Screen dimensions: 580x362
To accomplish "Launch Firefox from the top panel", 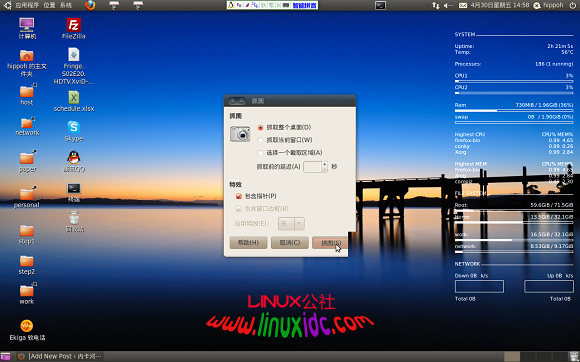I will 90,5.
